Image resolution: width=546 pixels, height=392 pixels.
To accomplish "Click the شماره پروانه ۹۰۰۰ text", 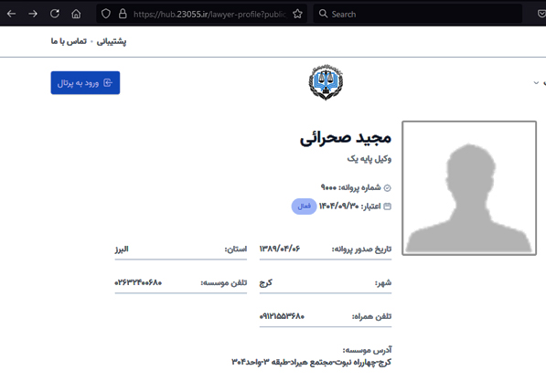I will 350,188.
